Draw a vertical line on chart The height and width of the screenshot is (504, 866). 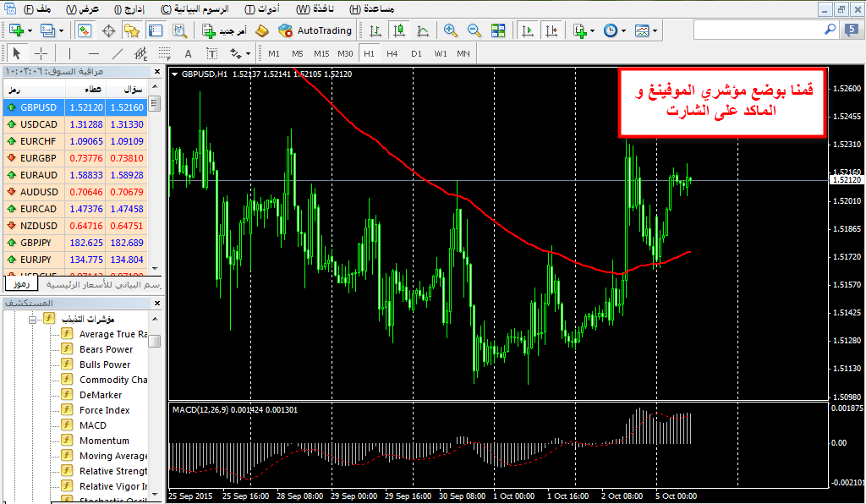click(x=69, y=53)
